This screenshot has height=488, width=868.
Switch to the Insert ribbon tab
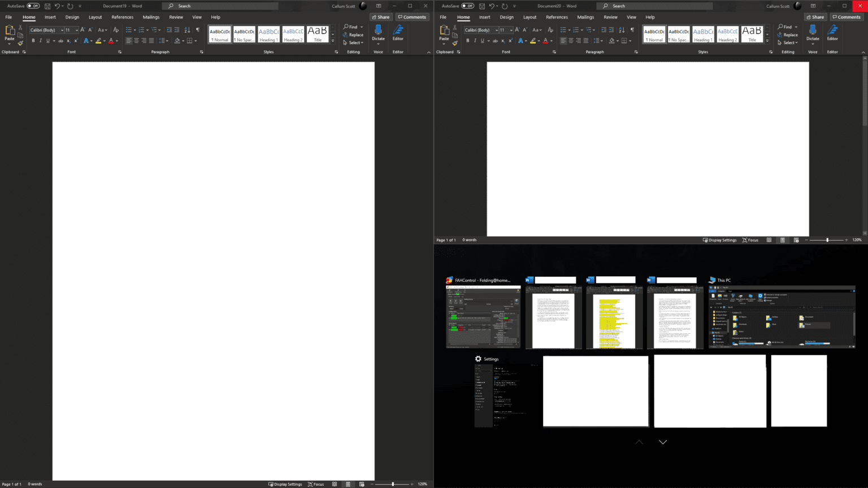50,17
